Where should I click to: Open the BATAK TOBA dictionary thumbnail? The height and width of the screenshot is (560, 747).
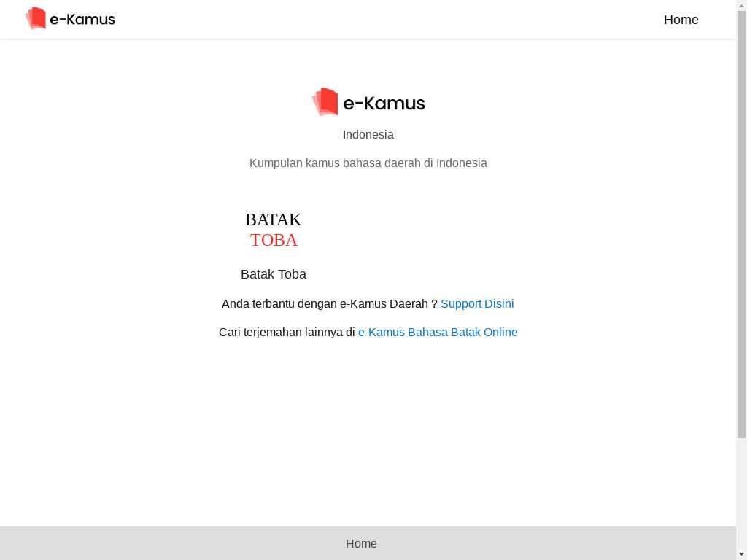pyautogui.click(x=274, y=230)
